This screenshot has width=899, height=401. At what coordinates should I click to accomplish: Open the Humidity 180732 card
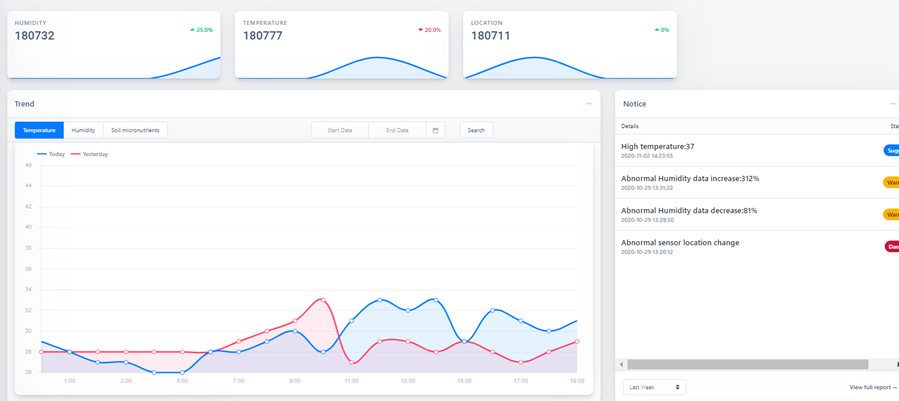pyautogui.click(x=114, y=45)
